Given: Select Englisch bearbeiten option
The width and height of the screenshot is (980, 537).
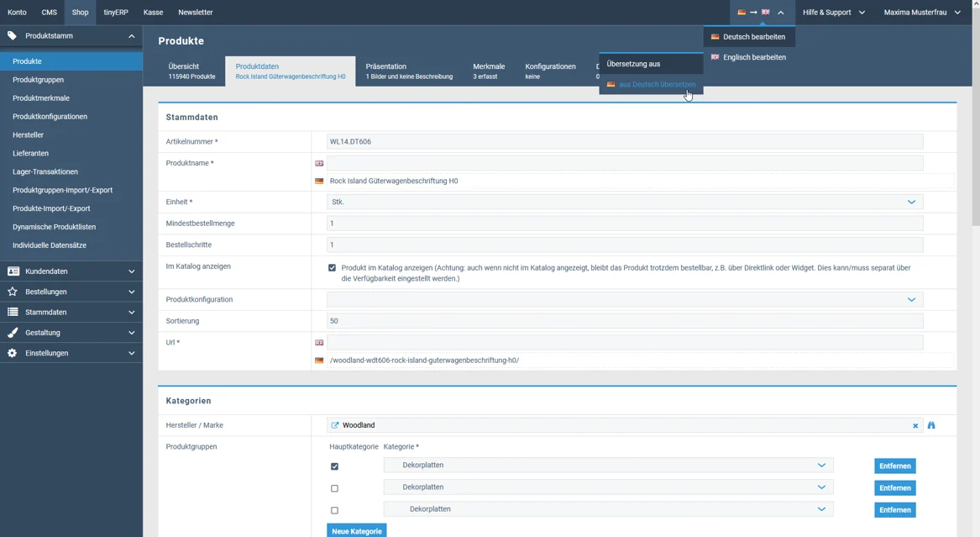Looking at the screenshot, I should click(x=749, y=57).
